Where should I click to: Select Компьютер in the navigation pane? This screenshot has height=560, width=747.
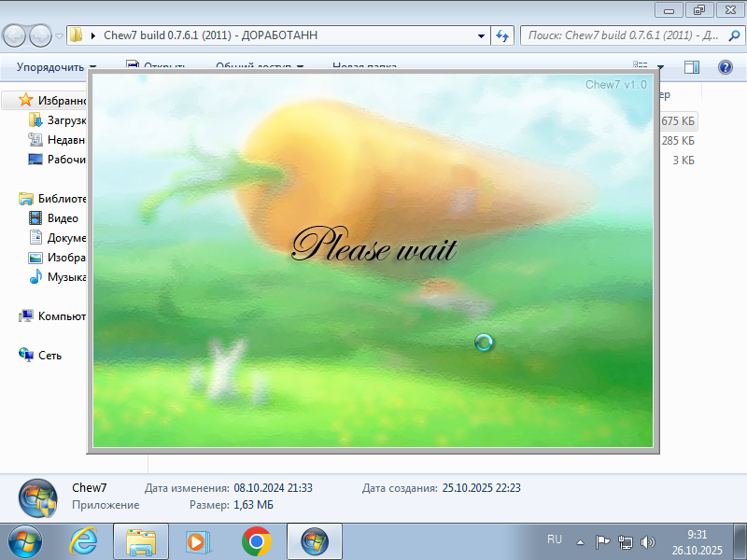coord(62,316)
